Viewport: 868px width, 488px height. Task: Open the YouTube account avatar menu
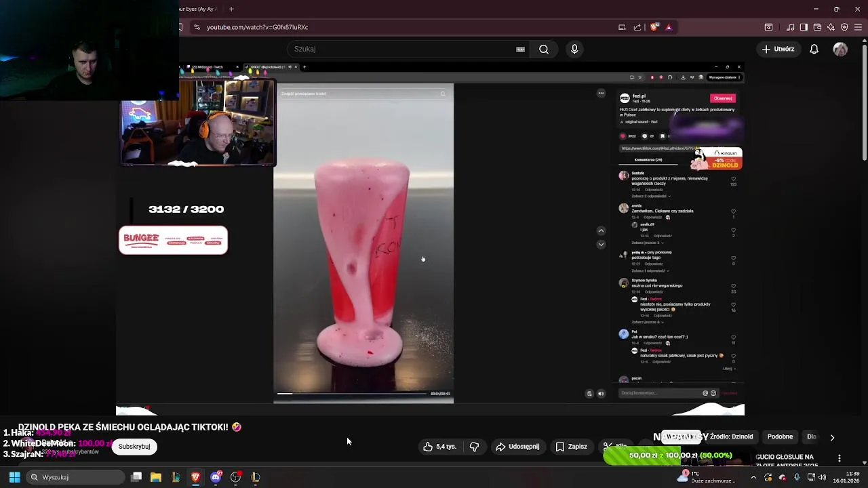[840, 49]
